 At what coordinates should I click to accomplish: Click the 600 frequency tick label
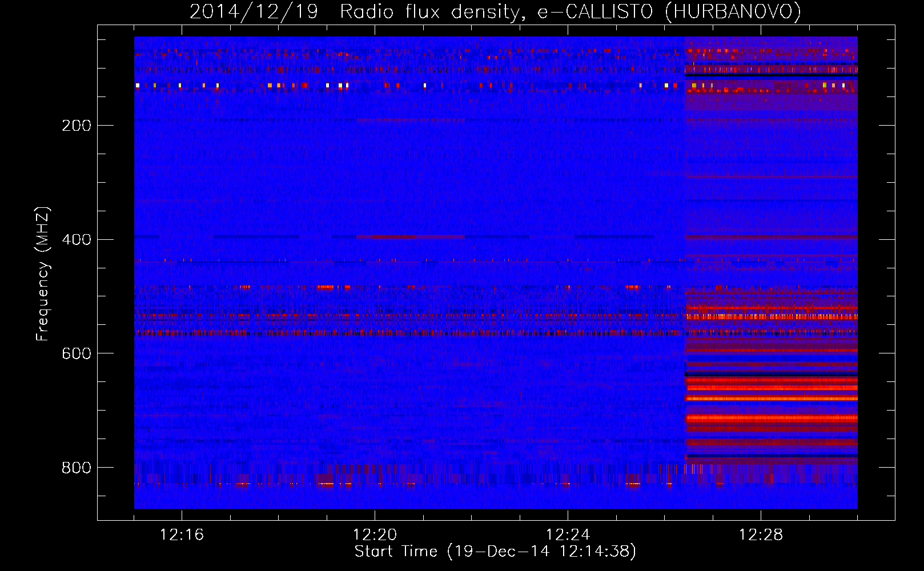click(77, 353)
